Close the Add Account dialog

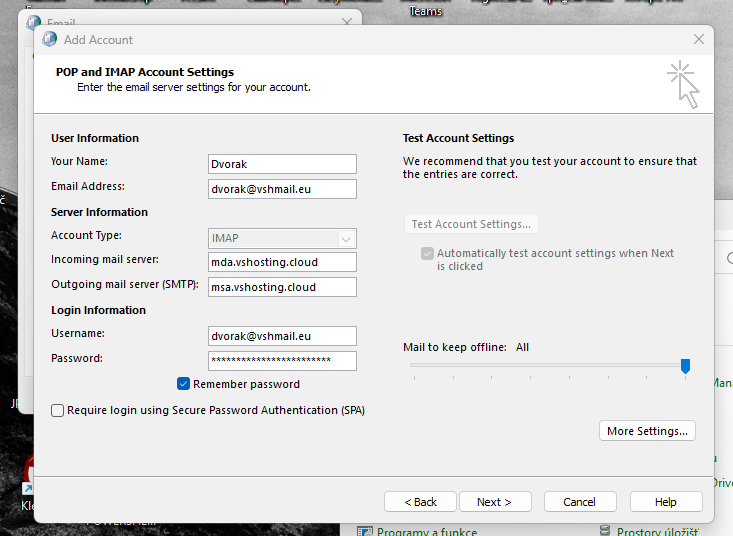[699, 39]
